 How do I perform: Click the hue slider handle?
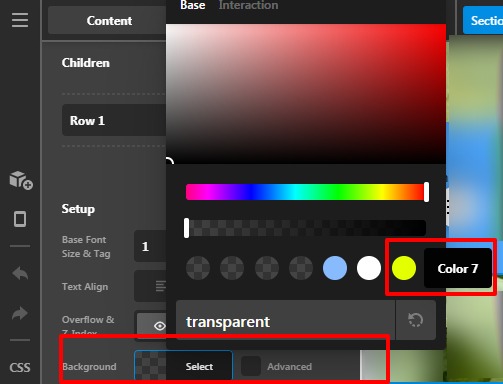point(426,192)
